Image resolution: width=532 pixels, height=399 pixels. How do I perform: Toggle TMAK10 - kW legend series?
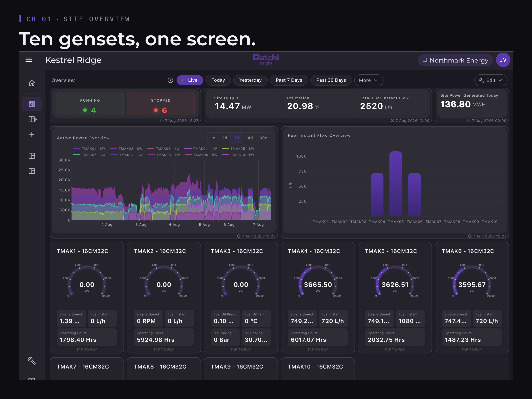coord(238,155)
